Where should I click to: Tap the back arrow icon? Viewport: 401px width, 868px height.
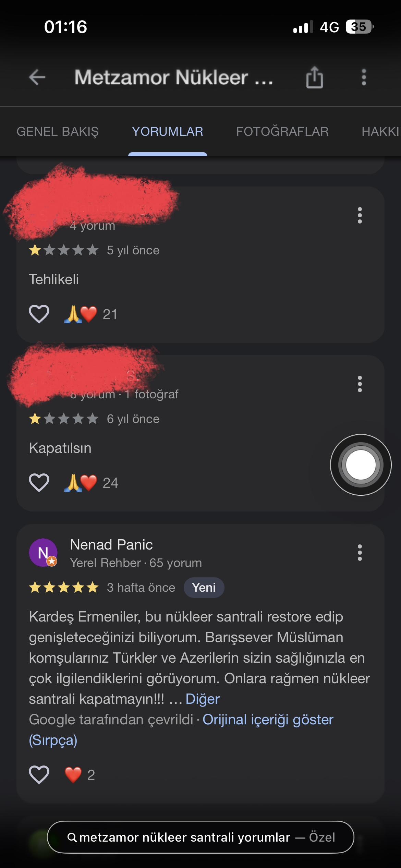coord(37,77)
